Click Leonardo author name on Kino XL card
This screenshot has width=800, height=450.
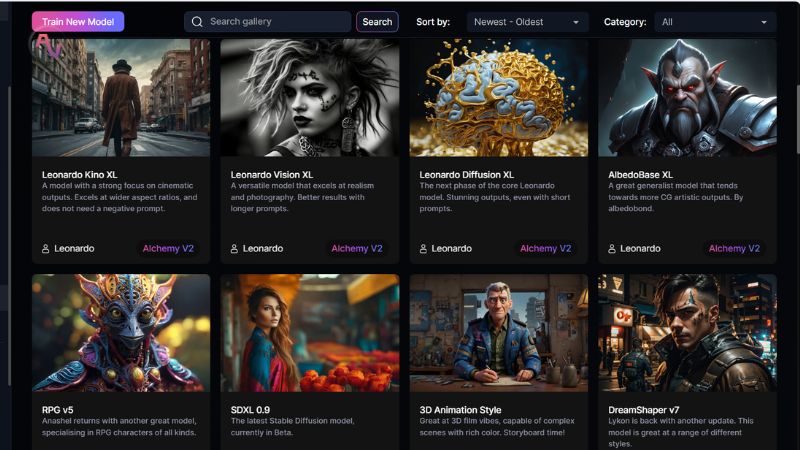click(x=74, y=248)
